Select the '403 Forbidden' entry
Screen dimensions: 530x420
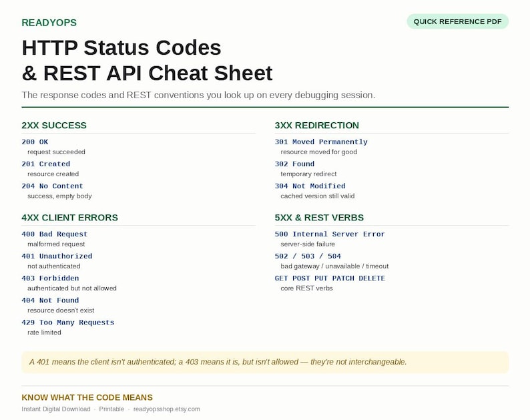pos(50,278)
